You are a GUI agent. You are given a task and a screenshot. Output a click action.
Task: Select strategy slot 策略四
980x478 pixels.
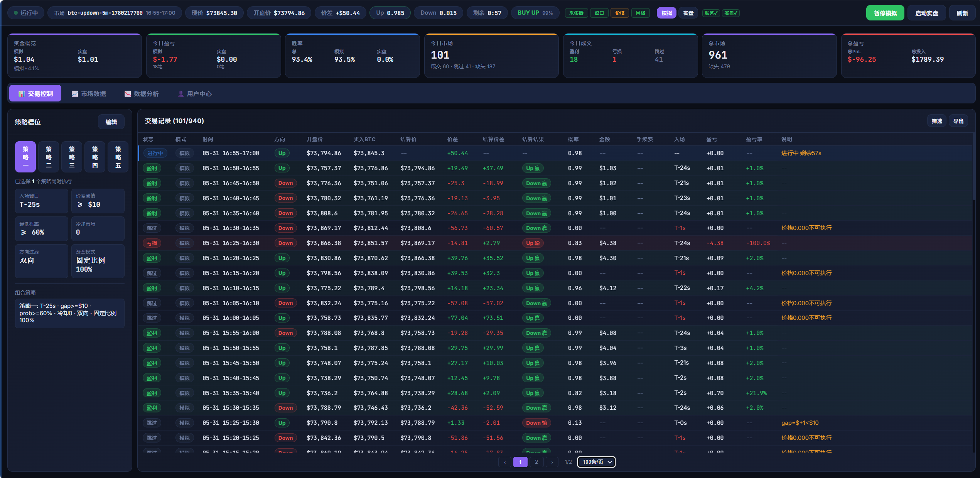point(95,157)
